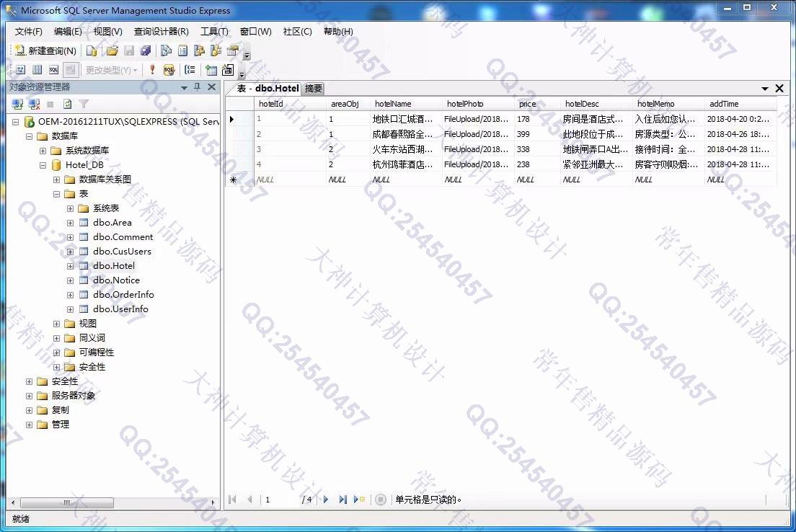Click Disconnect icon in Object Explorer

[x=34, y=104]
